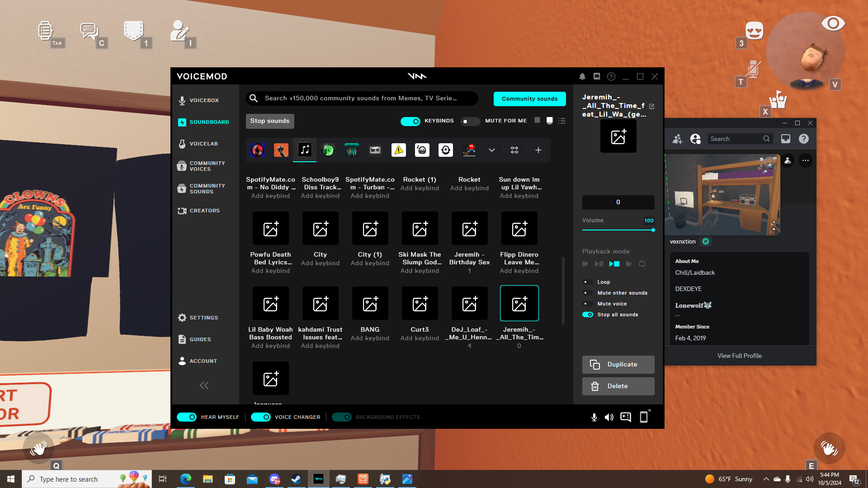Image resolution: width=868 pixels, height=488 pixels.
Task: Disable the Hear Myself toggle
Action: (x=187, y=417)
